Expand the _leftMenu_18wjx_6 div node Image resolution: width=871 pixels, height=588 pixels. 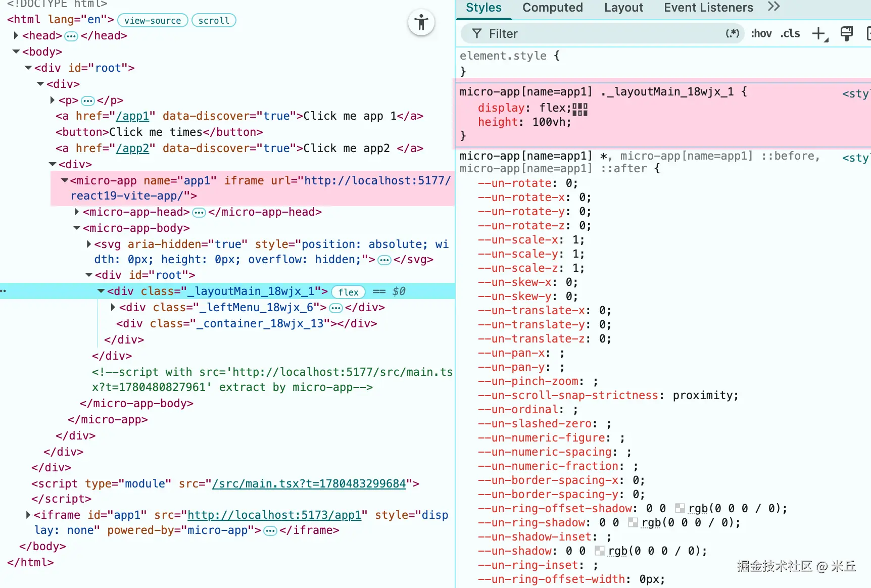[113, 307]
